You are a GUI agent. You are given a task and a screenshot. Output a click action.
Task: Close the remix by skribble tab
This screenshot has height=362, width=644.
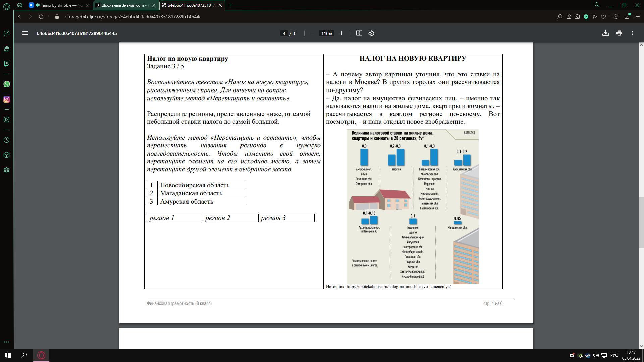coord(87,5)
